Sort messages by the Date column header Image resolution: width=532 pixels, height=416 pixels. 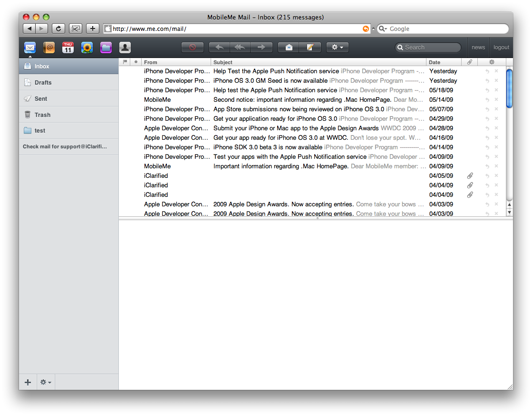pyautogui.click(x=444, y=62)
